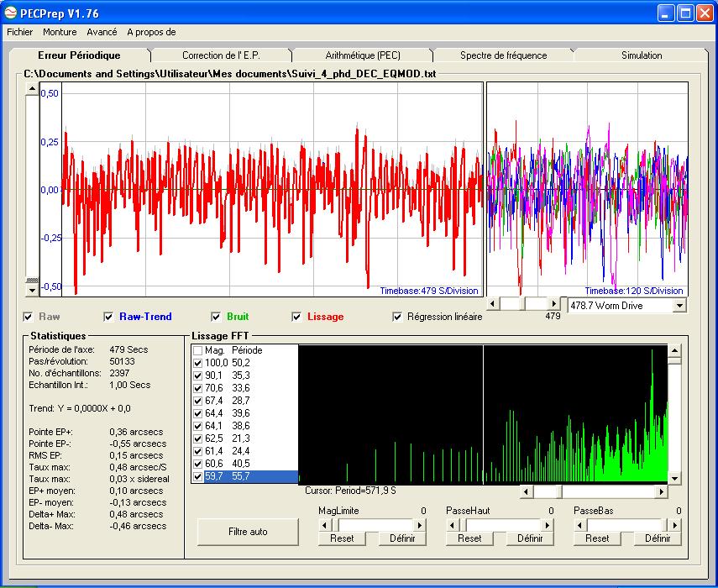Click right arrow of the scrollbar beside Worm Drive dropdown
The height and width of the screenshot is (588, 718).
coord(553,303)
